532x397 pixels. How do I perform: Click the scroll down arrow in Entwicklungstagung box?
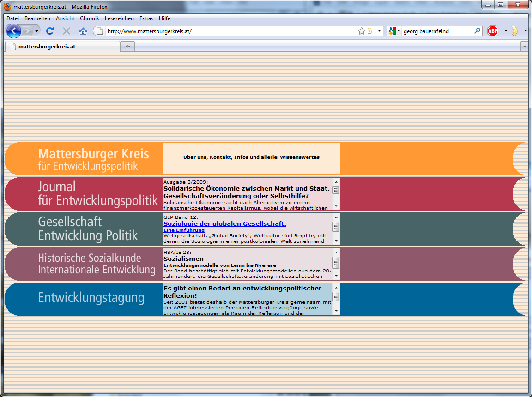coord(336,311)
